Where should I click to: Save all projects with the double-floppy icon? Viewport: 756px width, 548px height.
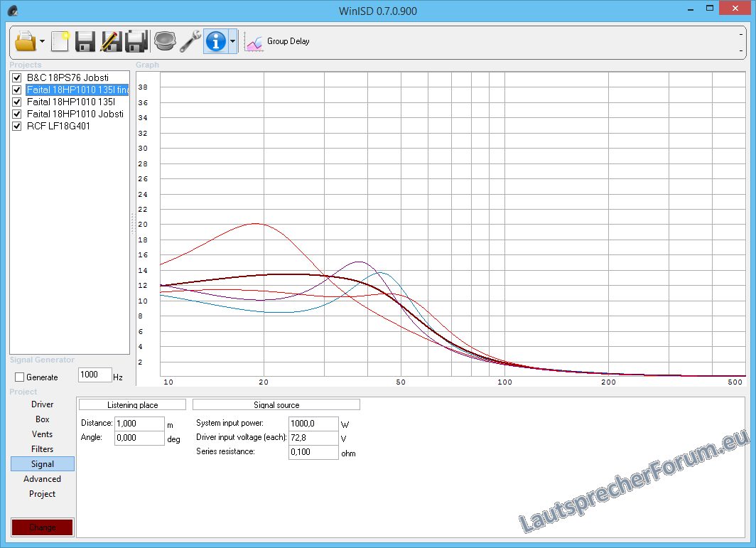point(136,41)
